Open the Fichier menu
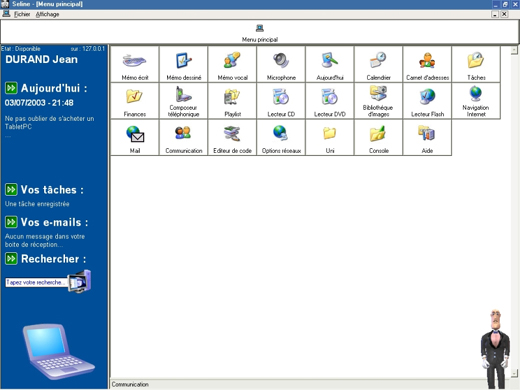Image resolution: width=520 pixels, height=390 pixels. 22,14
